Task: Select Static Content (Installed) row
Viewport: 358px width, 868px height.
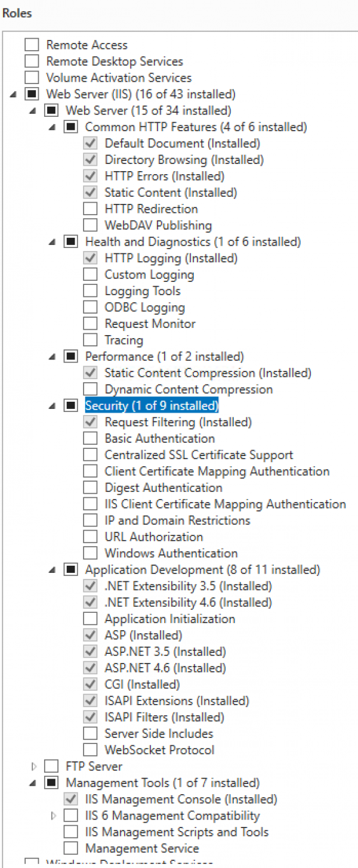Action: tap(171, 193)
